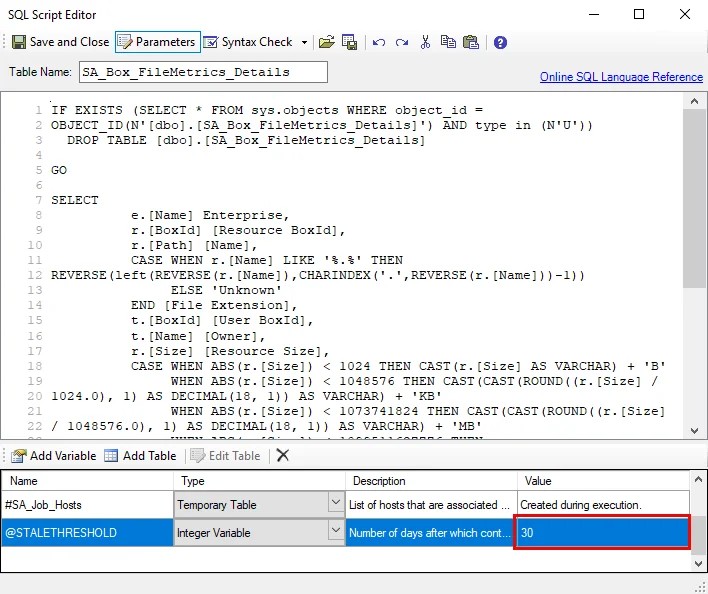Cut selected text with scissors icon

[425, 42]
